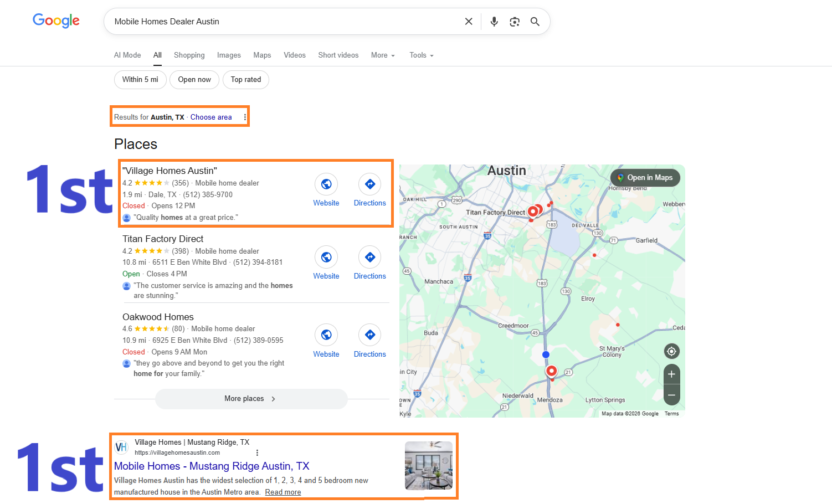Toggle the Within 5 mi filter
The height and width of the screenshot is (504, 832).
[x=140, y=80]
